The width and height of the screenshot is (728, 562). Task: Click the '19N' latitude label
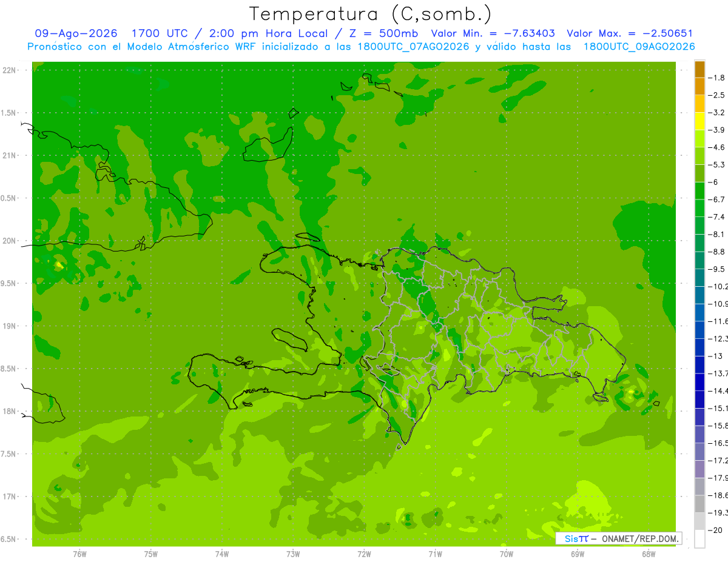click(10, 326)
